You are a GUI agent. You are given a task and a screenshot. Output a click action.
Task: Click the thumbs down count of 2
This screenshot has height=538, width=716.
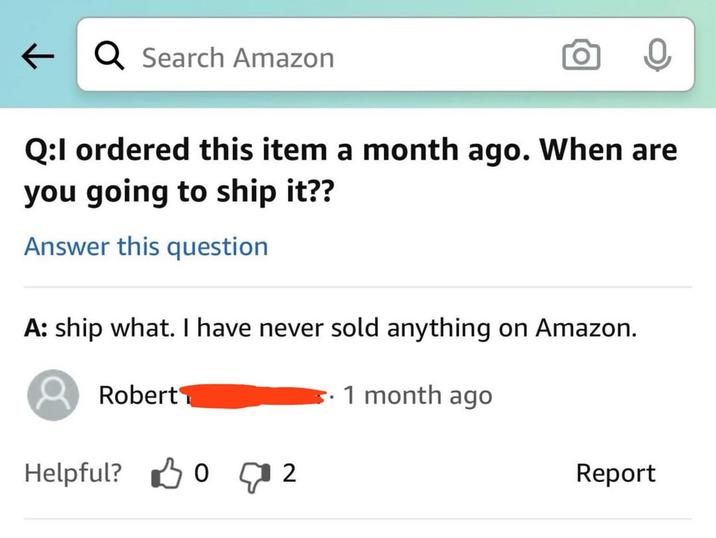click(x=288, y=473)
